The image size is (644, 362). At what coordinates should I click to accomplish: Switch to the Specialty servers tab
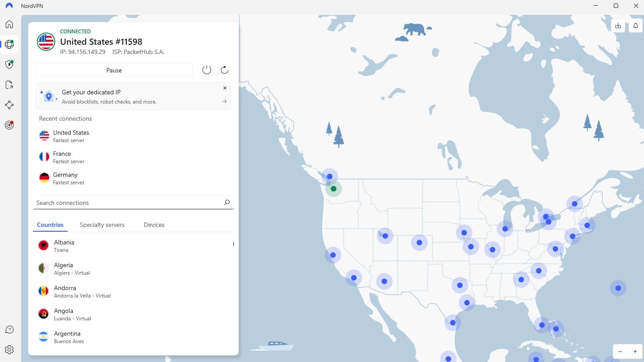point(102,225)
